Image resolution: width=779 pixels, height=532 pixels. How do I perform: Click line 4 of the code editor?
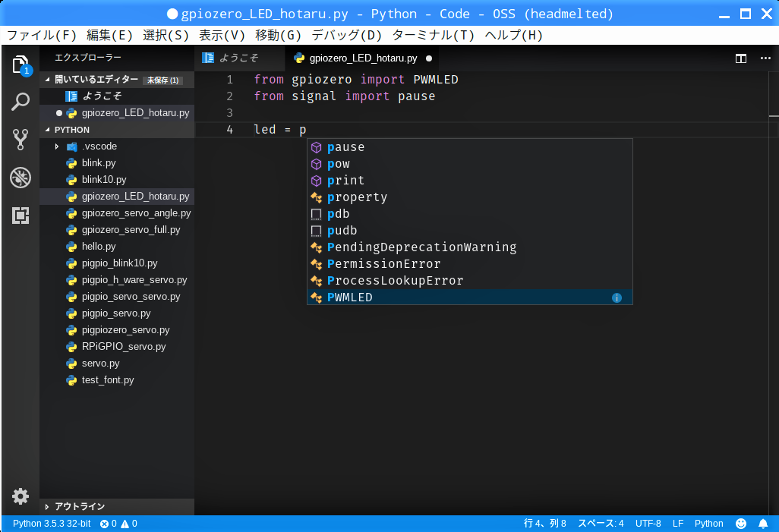click(x=482, y=130)
